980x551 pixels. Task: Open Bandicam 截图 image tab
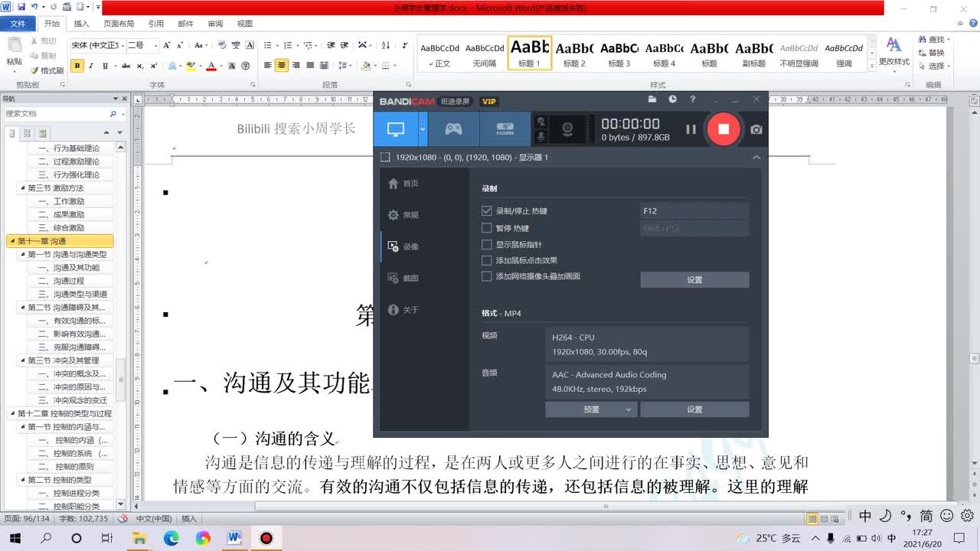point(403,279)
